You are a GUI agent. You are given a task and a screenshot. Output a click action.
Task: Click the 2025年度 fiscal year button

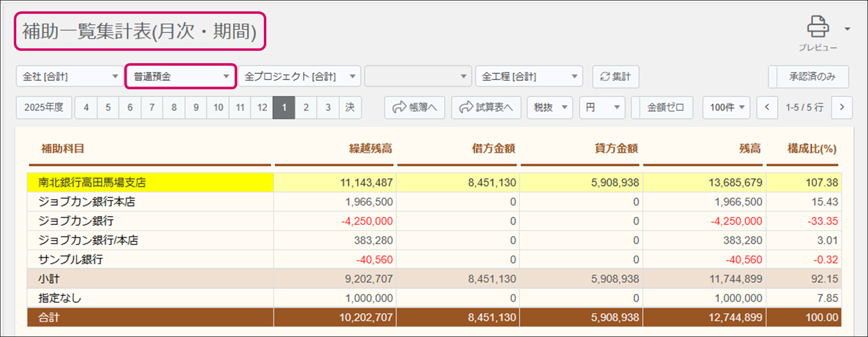(x=44, y=108)
